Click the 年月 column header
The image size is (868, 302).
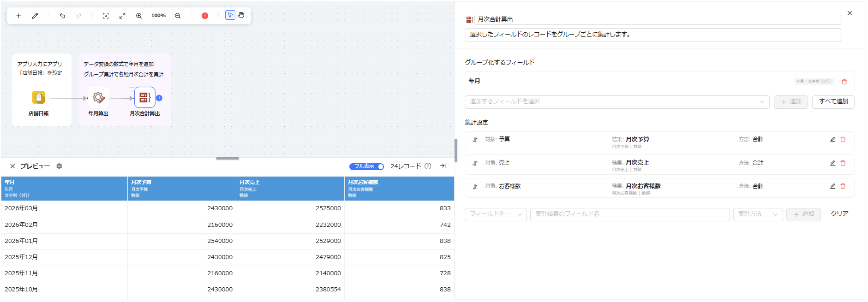64,189
